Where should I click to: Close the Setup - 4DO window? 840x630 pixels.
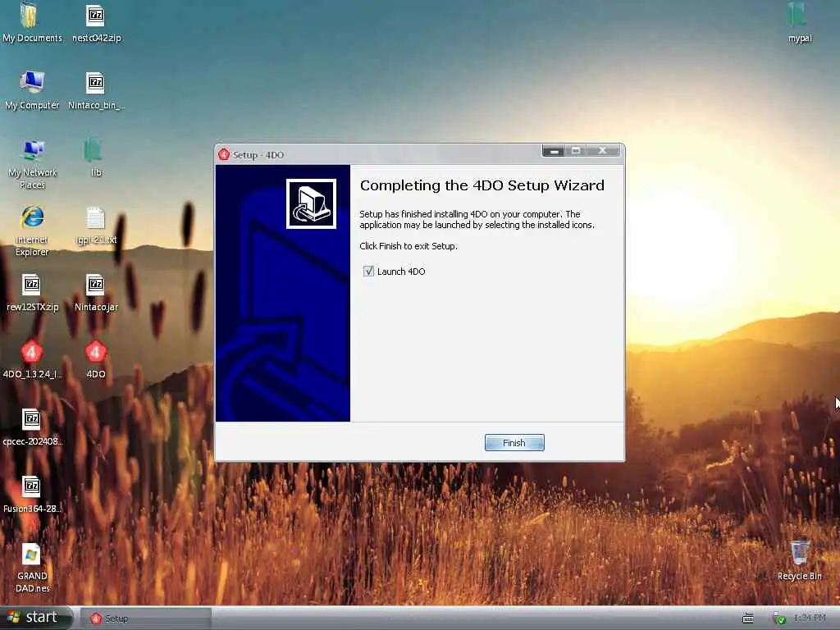click(603, 151)
